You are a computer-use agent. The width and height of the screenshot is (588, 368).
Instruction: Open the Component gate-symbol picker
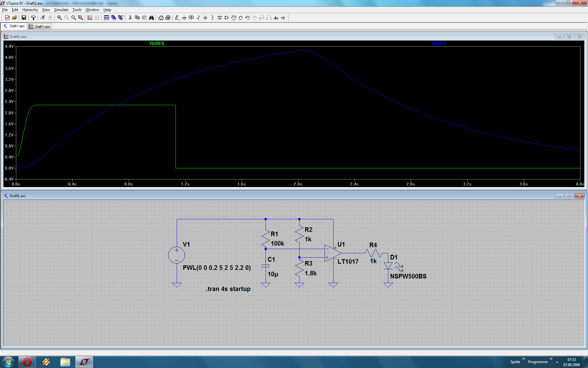(227, 18)
